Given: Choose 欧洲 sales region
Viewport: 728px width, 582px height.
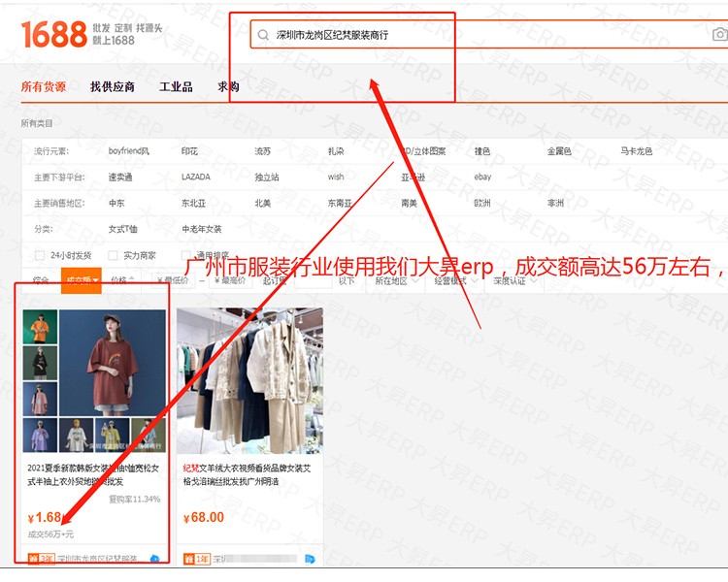Looking at the screenshot, I should (x=481, y=204).
